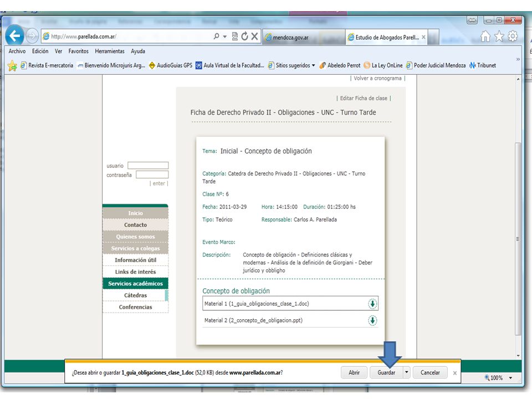
Task: Click the add to favorites bar star
Action: 12,65
